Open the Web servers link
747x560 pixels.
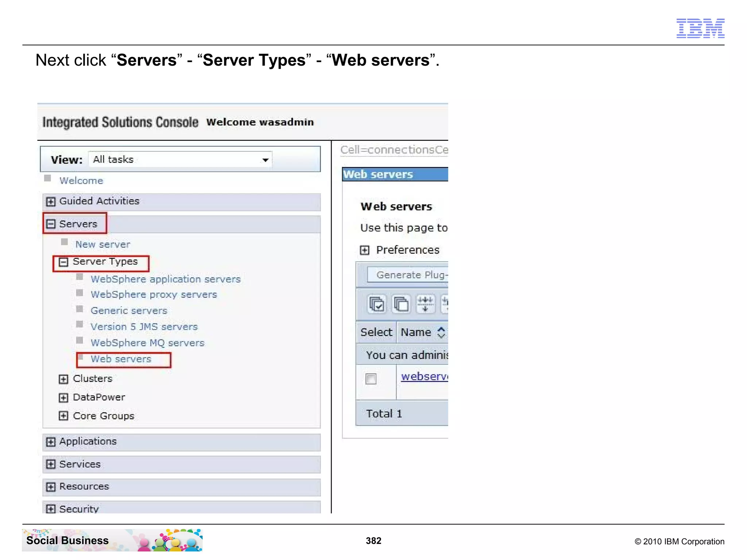pos(121,359)
